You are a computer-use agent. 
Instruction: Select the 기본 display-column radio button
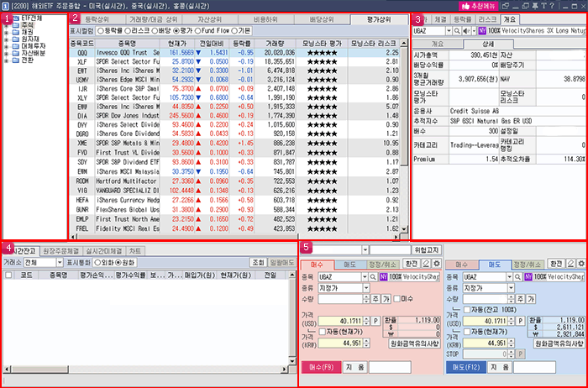[235, 31]
